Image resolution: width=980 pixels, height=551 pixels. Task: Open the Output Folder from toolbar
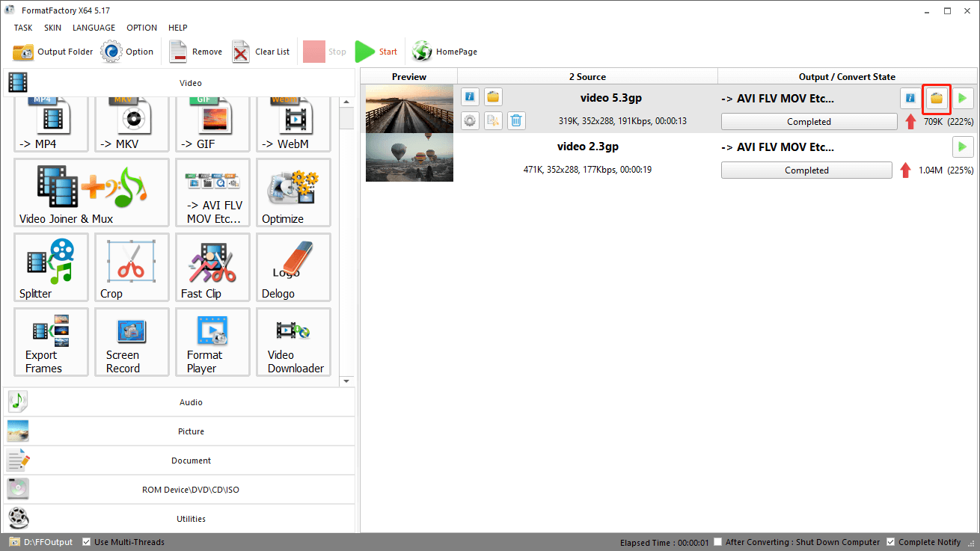coord(53,52)
